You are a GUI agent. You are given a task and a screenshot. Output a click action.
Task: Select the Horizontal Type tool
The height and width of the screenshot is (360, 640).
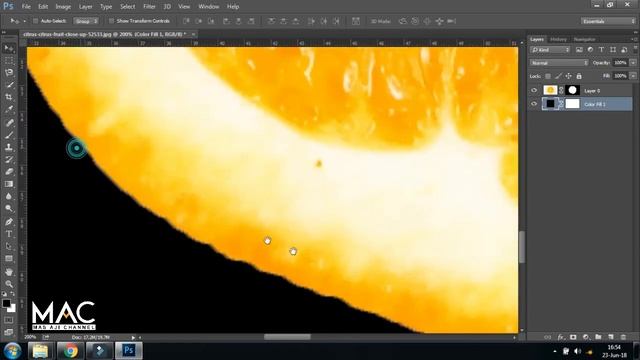pyautogui.click(x=9, y=234)
